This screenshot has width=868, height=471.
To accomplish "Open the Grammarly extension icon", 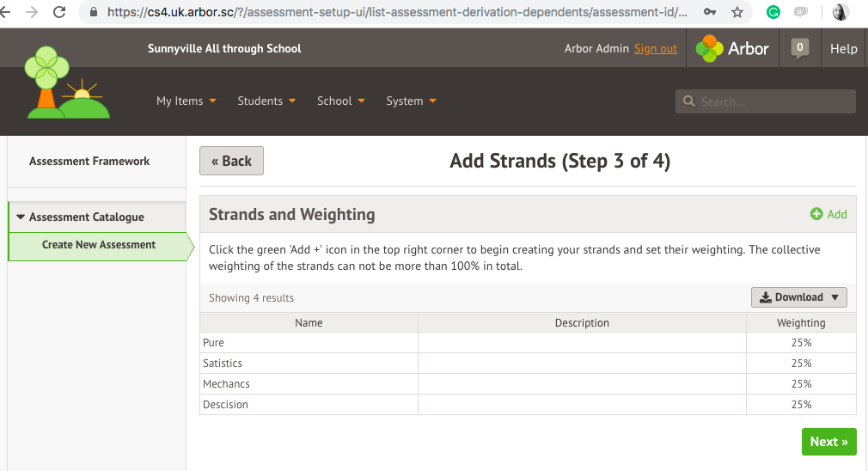I will point(773,12).
